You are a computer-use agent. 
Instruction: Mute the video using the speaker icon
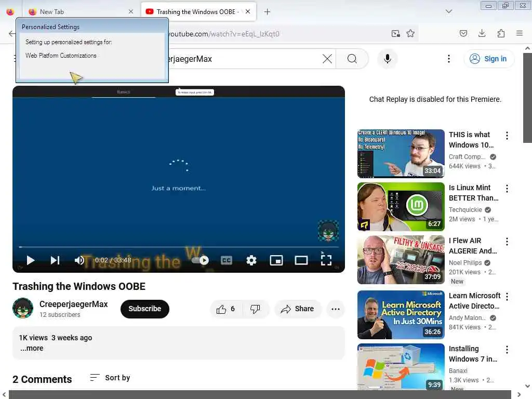pyautogui.click(x=79, y=260)
